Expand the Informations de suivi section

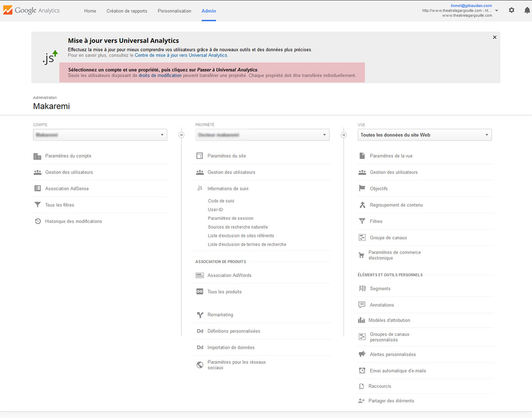point(228,188)
